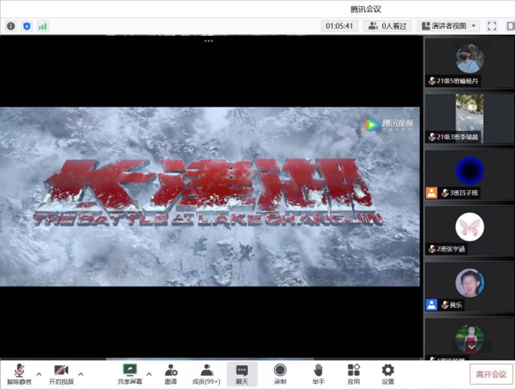Screen dimensions: 515x389
Task: Open the speaker view (演讲者视图) dropdown
Action: [449, 26]
